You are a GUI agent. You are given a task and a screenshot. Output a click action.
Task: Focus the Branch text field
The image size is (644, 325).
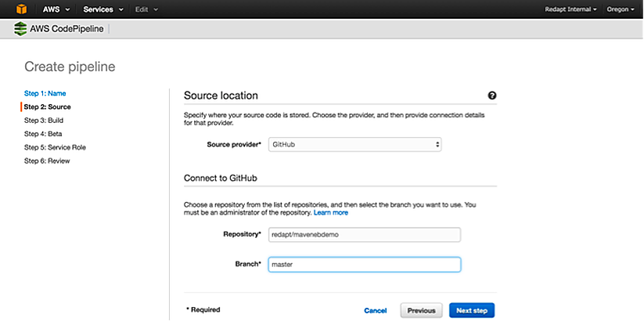364,265
